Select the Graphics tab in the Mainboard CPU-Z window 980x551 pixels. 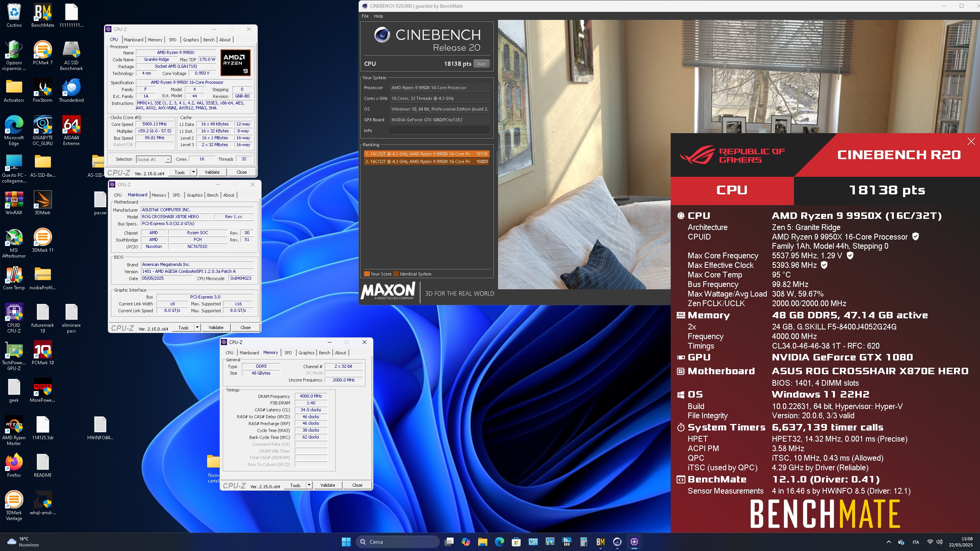(194, 195)
